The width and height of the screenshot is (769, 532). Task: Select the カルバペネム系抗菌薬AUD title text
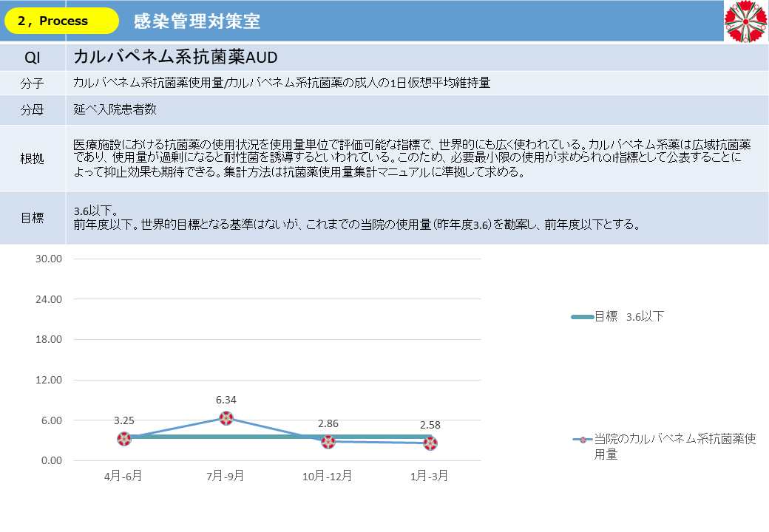175,58
